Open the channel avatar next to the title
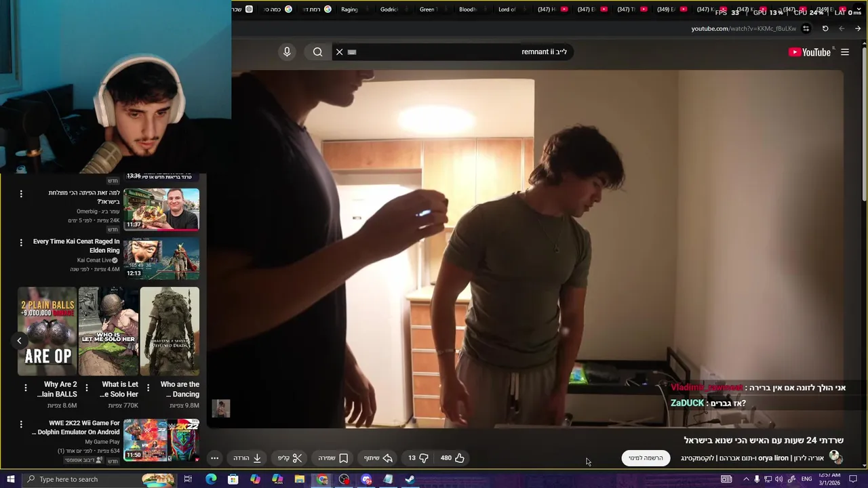This screenshot has height=488, width=868. [x=835, y=457]
